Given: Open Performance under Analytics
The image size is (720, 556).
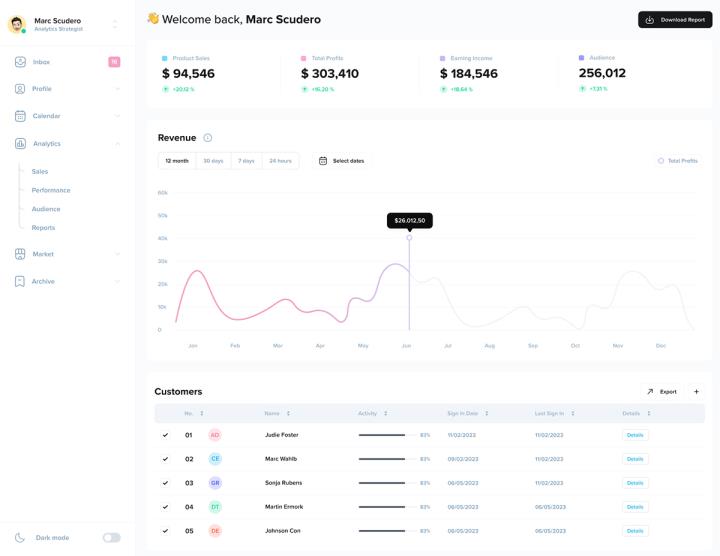Looking at the screenshot, I should [51, 190].
